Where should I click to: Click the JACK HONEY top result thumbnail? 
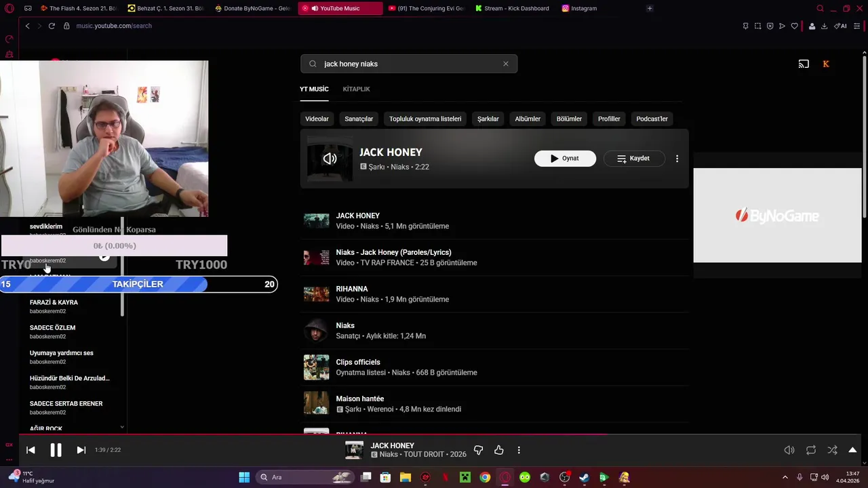(x=330, y=159)
